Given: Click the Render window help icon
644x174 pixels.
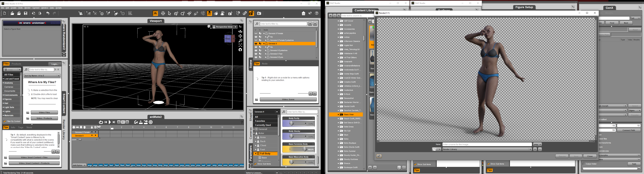Looking at the screenshot, I should point(379,156).
